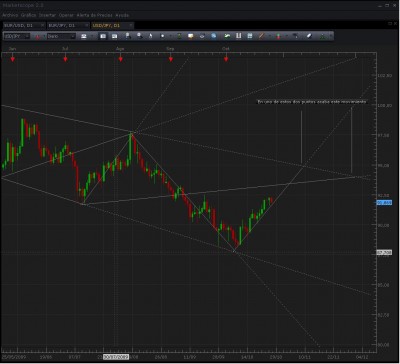
Task: Click the red Oct month marker arrow
Action: (x=226, y=59)
